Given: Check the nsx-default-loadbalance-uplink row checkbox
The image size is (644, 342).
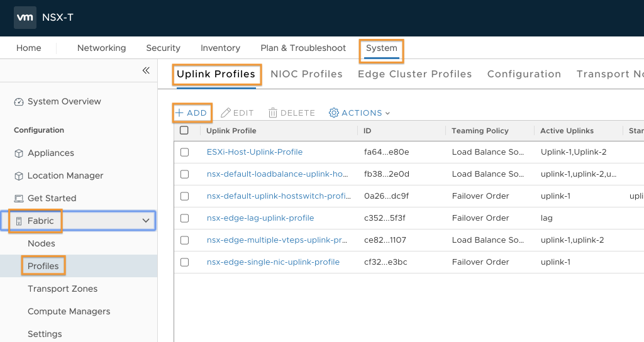Looking at the screenshot, I should coord(184,174).
